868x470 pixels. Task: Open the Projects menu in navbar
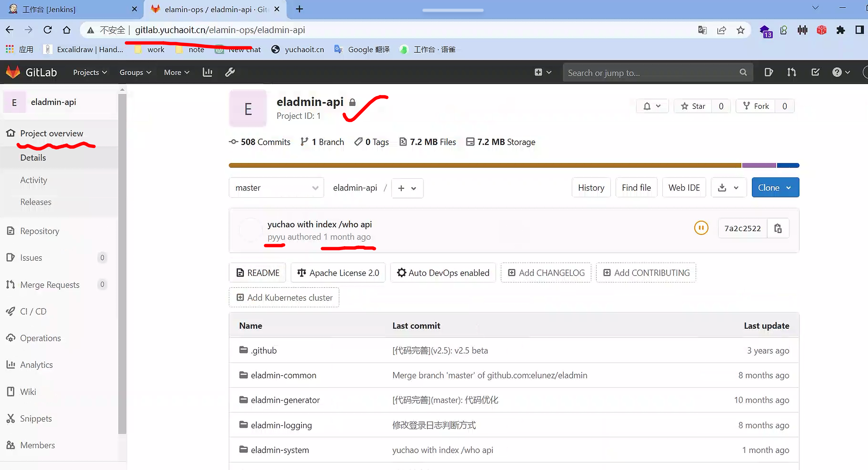point(90,73)
